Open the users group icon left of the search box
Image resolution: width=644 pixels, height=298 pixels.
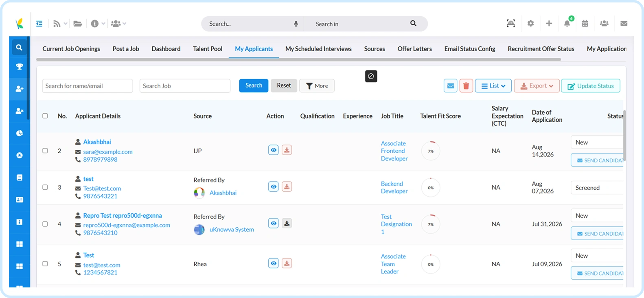116,24
